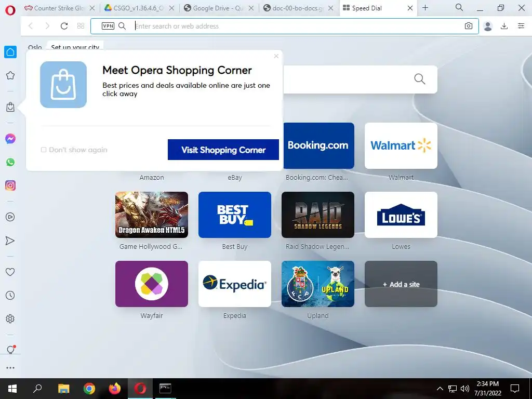Click the Add a site tile

(401, 284)
